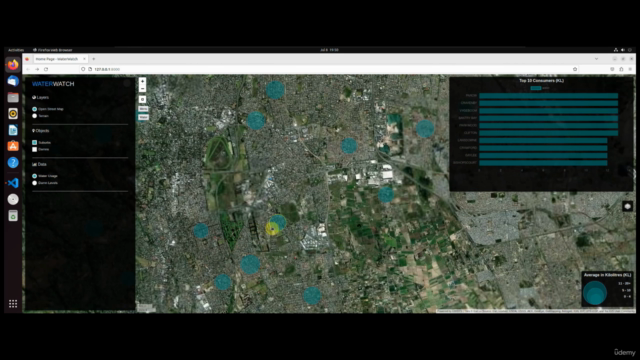Click the Data section header
The image size is (640, 360).
[x=39, y=164]
